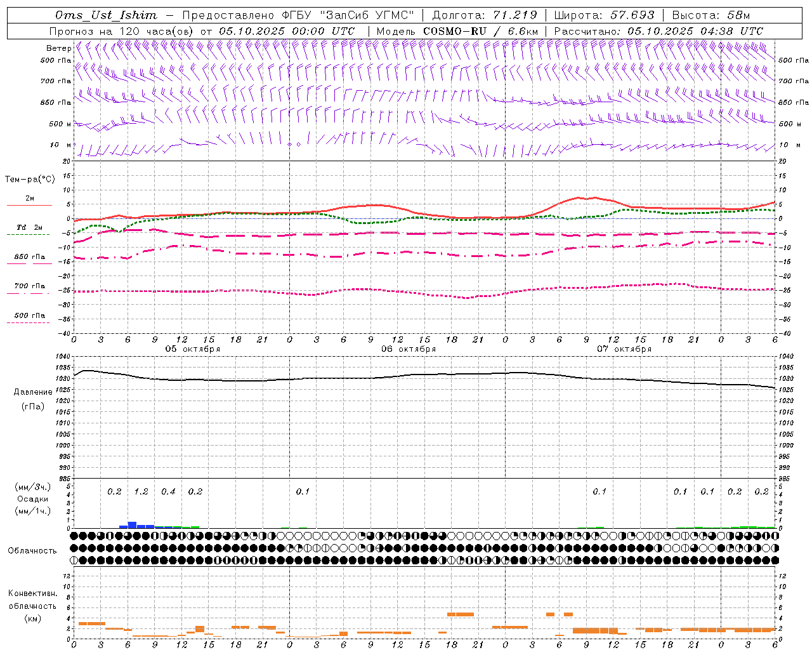
Task: Click the "500 гПа" temperature legend entry
Action: [30, 315]
